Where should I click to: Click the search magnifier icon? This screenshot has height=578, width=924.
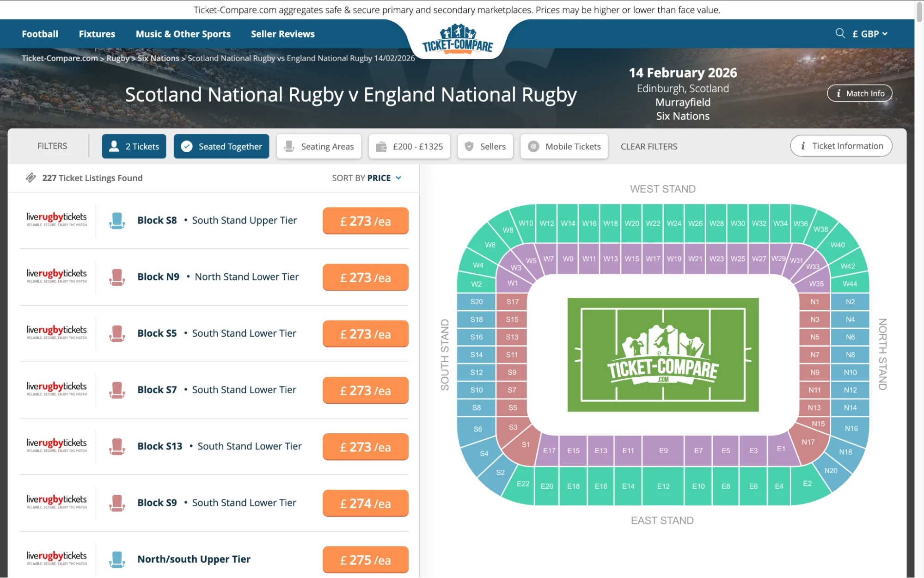click(839, 33)
